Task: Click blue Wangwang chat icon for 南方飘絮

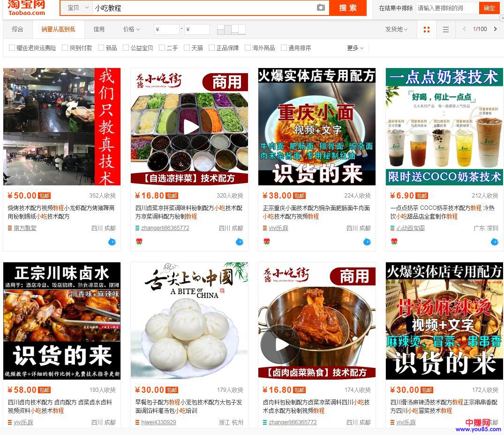Action: pos(112,242)
